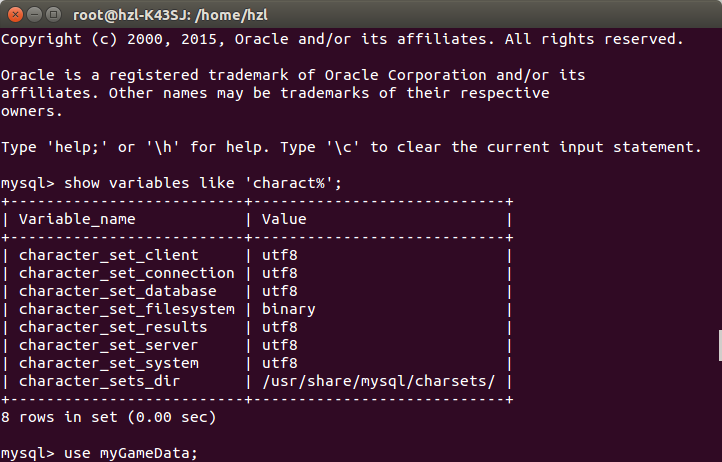Click the character_set_filesystem row
722x462 pixels.
pos(257,310)
